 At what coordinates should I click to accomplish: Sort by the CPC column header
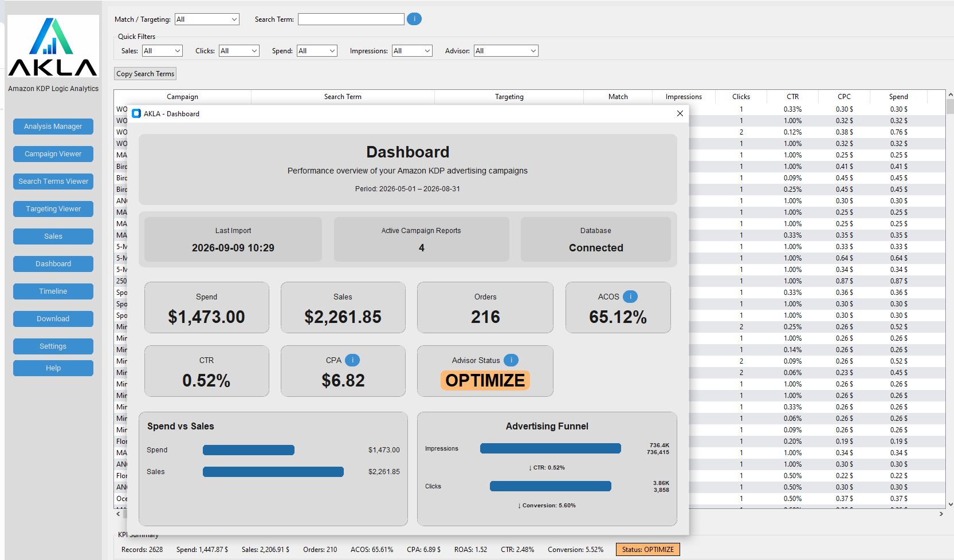pyautogui.click(x=844, y=97)
